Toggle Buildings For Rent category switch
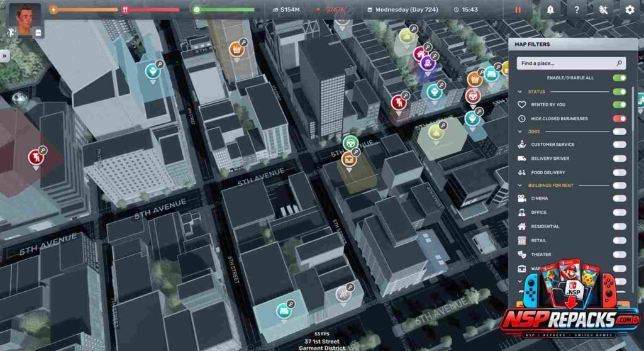The height and width of the screenshot is (351, 644). (619, 186)
